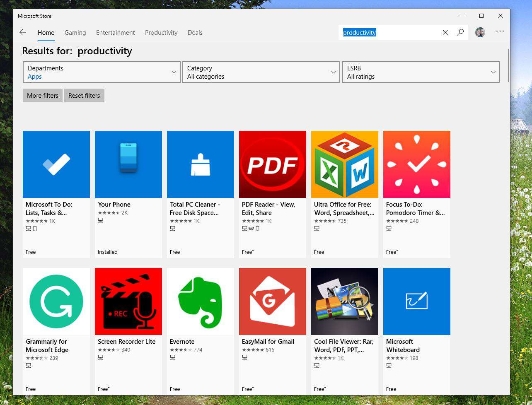
Task: Open the Microsoft To Do app tile
Action: click(x=56, y=164)
